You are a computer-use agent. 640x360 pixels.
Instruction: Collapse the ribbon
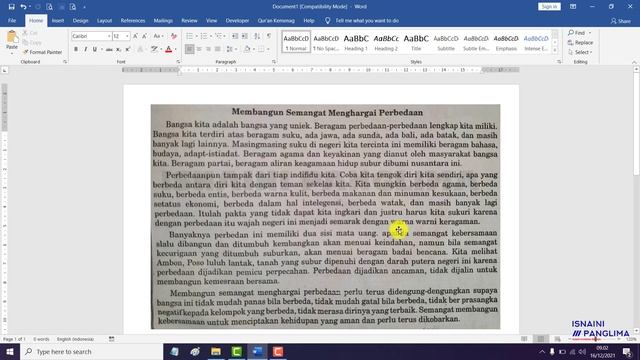[x=634, y=62]
